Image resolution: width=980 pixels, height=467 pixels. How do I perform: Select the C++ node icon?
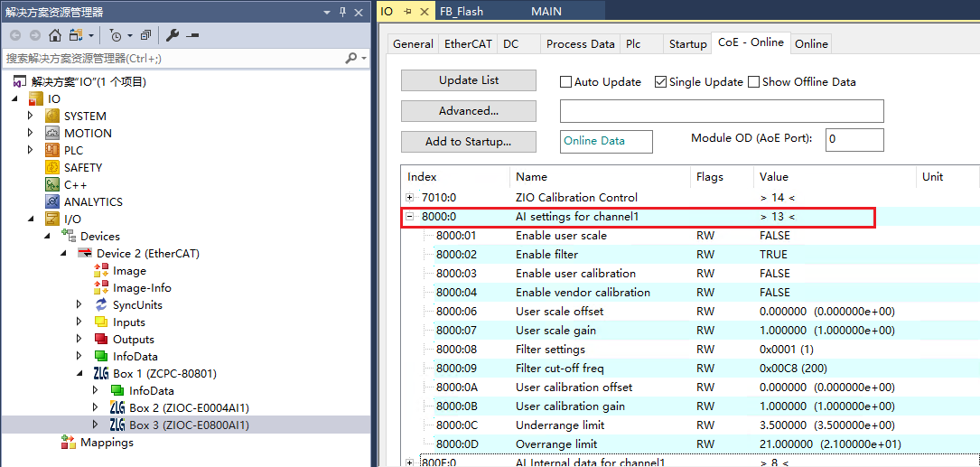tap(52, 185)
